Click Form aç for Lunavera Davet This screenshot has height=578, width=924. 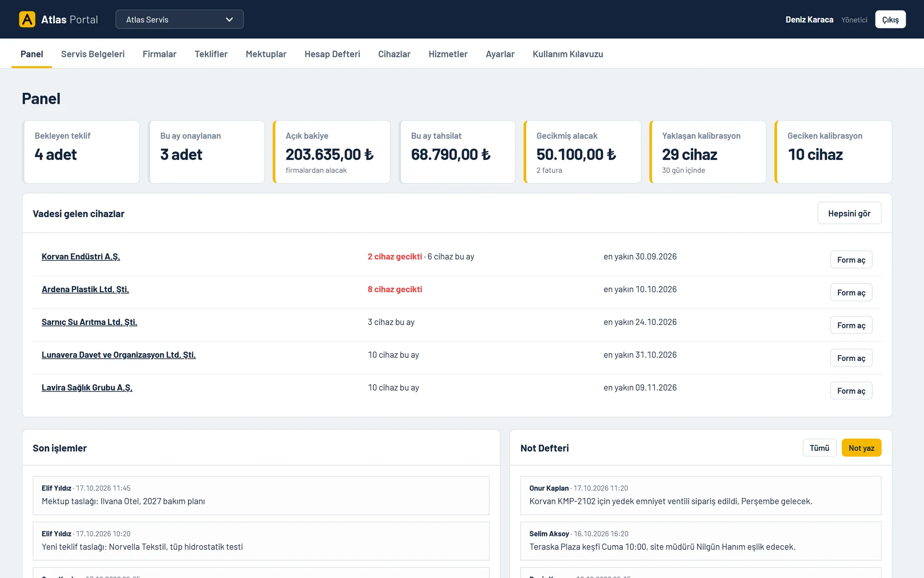pos(851,358)
